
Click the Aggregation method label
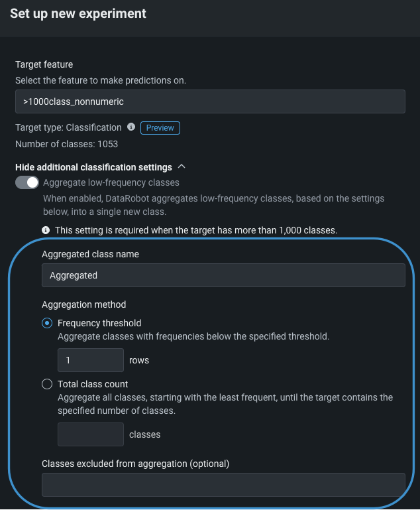click(x=83, y=304)
